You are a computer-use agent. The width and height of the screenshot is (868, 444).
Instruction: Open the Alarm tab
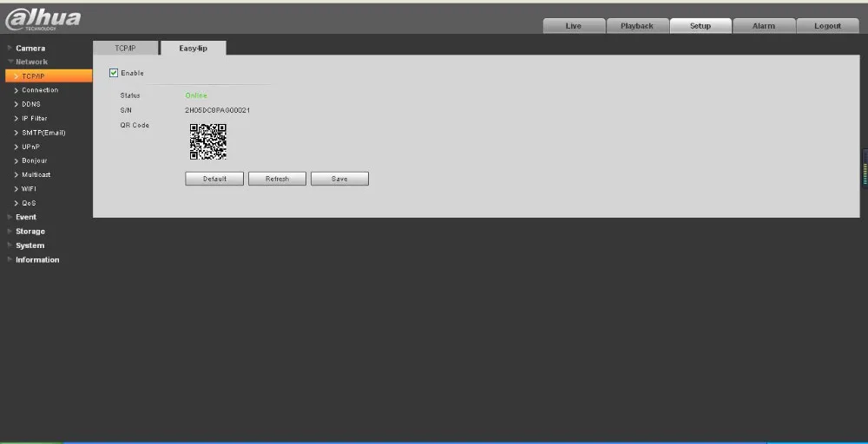[x=764, y=26]
